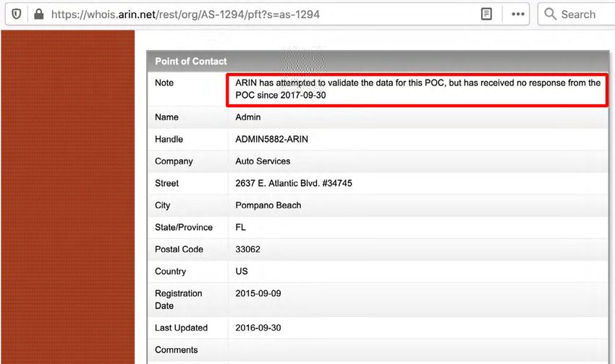615x364 pixels.
Task: Toggle reader view icon in address bar
Action: click(486, 14)
